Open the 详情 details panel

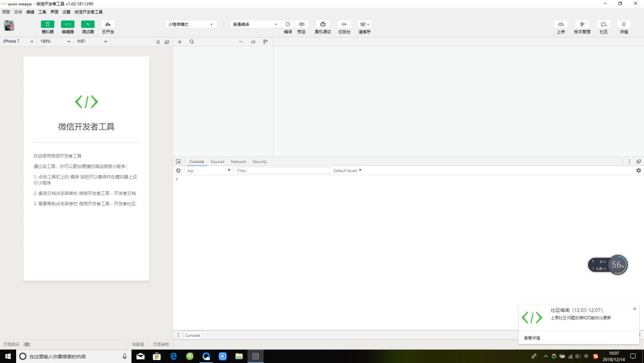coord(624,24)
